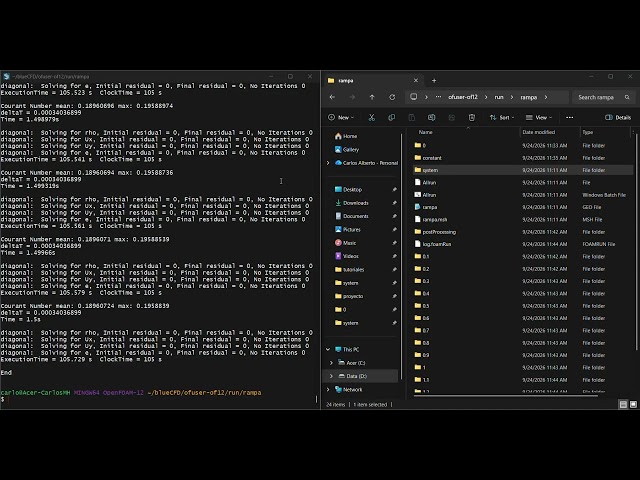This screenshot has height=480, width=640.
Task: Expand the chevron after rampa breadcrumb
Action: click(546, 97)
